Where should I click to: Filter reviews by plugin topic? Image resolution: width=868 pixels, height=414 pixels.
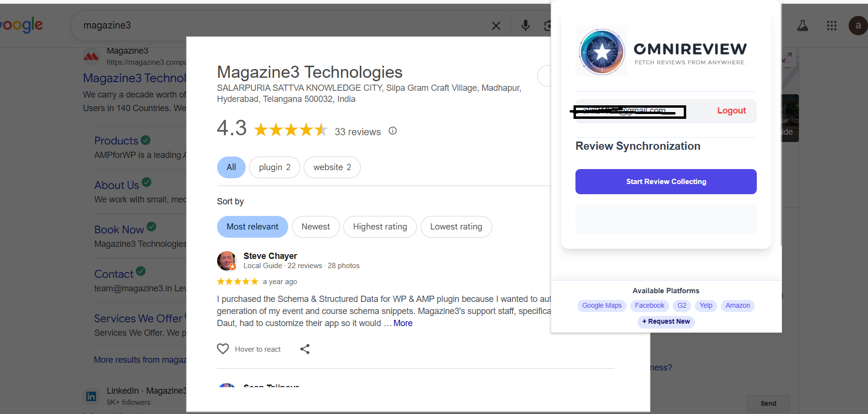point(274,167)
